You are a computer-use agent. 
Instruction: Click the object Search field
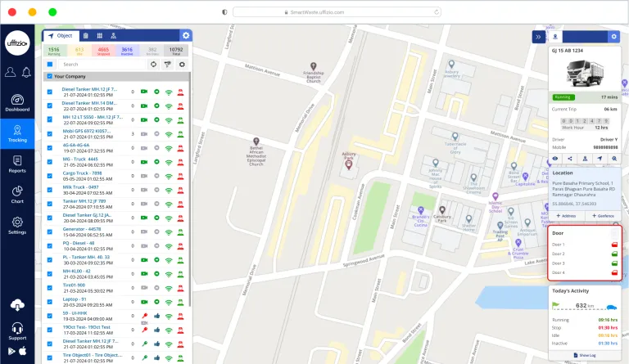click(x=98, y=64)
